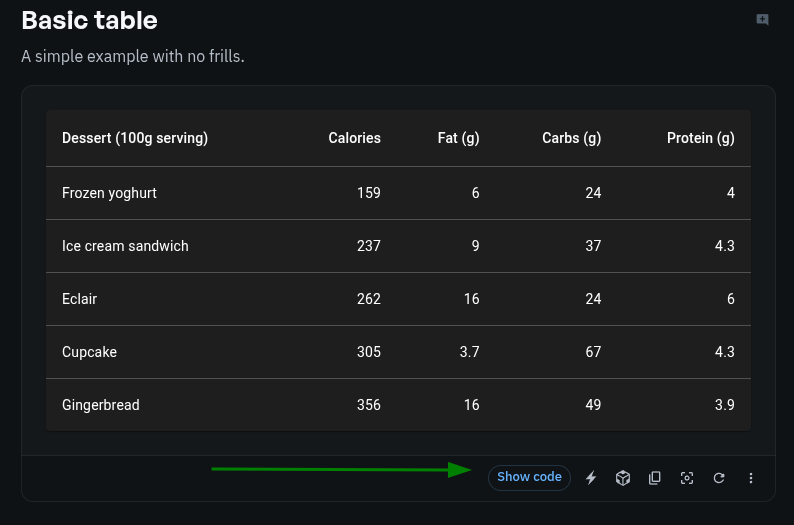Open demo in CodeSandbox via cube icon

pyautogui.click(x=623, y=478)
